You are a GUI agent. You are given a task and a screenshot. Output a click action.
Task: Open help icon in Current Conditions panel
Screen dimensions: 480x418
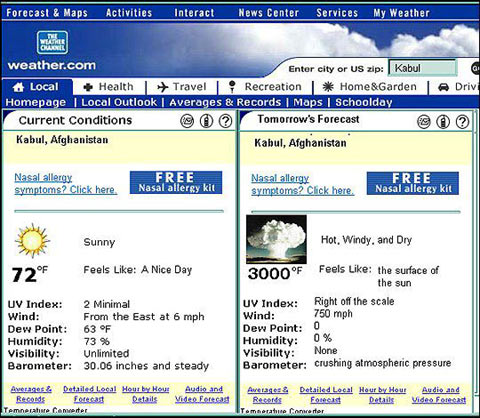tap(225, 121)
